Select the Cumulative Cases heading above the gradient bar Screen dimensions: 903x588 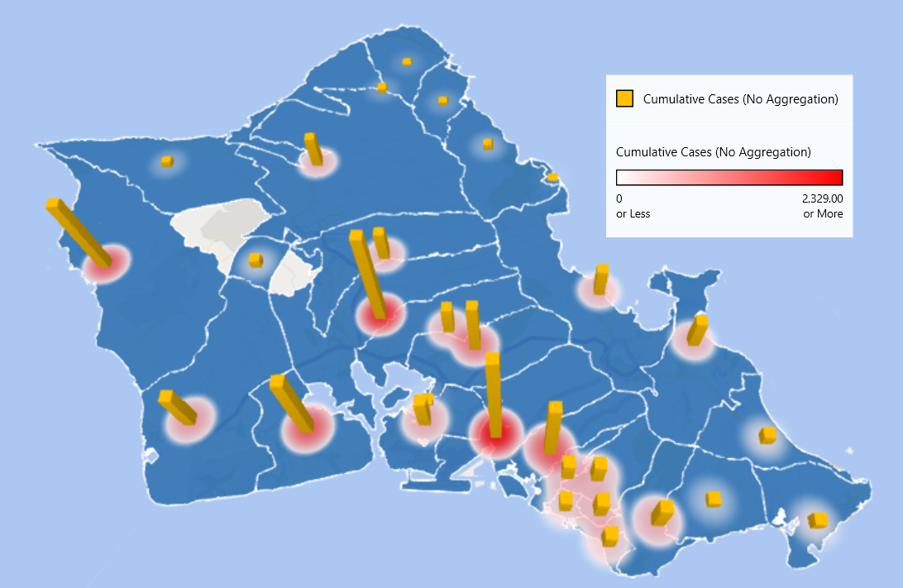pyautogui.click(x=714, y=152)
